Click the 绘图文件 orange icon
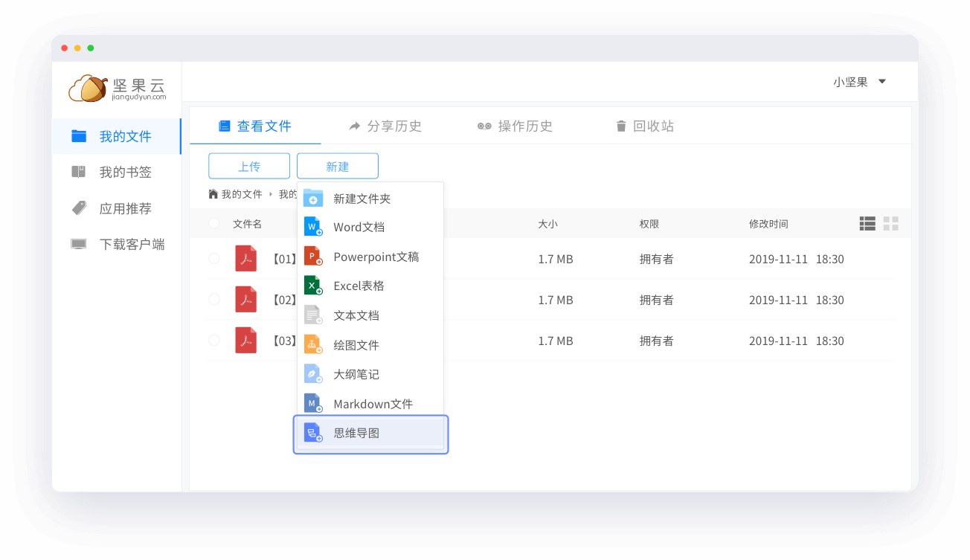 [313, 344]
